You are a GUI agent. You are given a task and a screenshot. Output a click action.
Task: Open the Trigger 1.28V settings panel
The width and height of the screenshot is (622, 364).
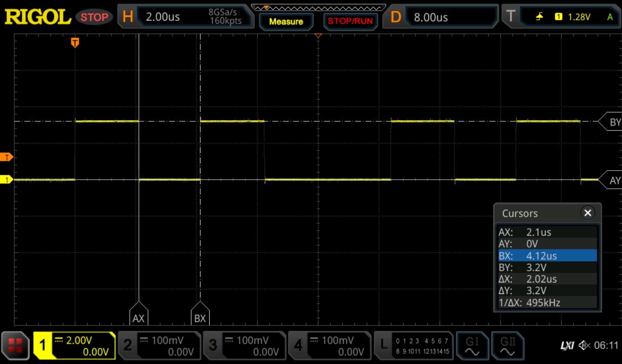pos(561,17)
